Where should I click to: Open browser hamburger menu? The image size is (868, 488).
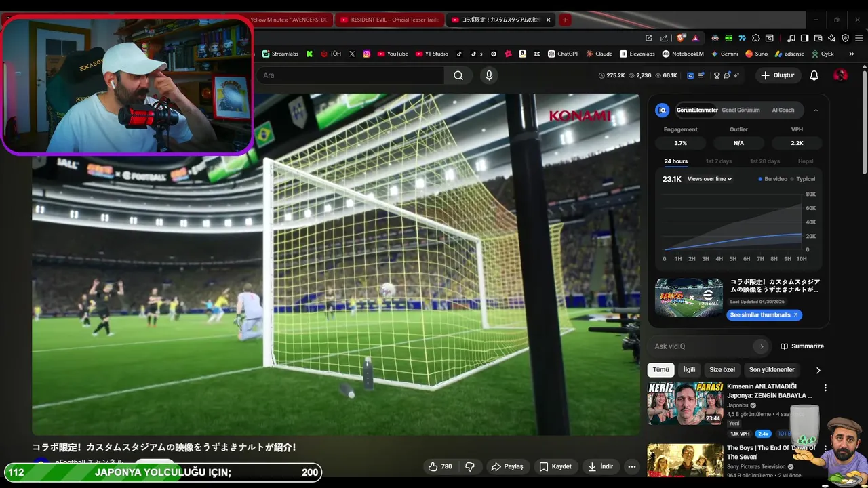tap(859, 38)
